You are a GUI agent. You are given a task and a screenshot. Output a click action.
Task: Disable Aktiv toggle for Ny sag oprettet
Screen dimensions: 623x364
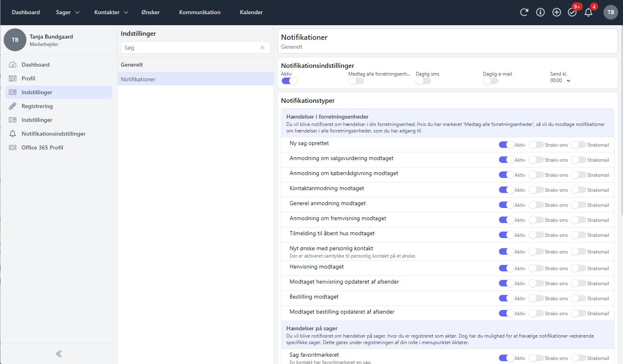(506, 145)
